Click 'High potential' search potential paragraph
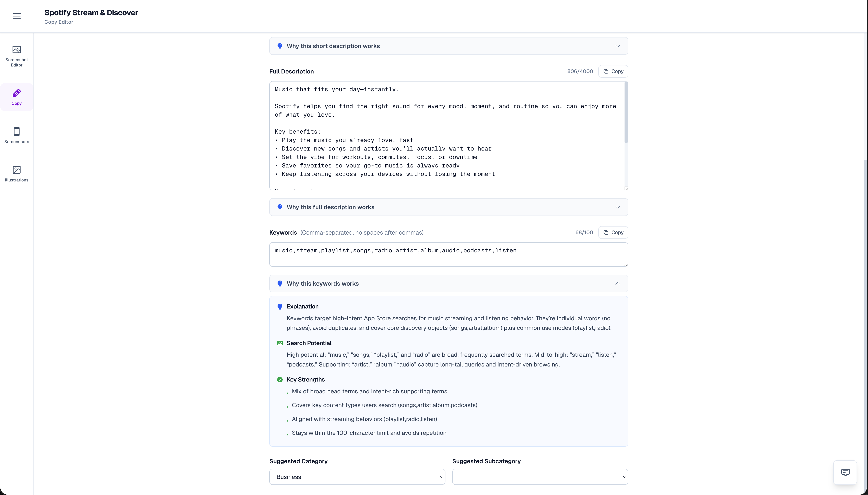The image size is (868, 495). click(x=451, y=360)
